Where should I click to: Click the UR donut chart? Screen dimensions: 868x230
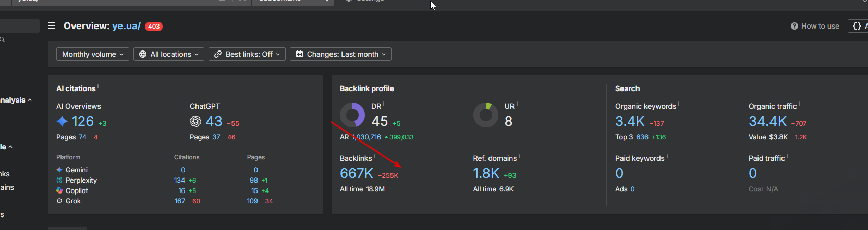click(486, 114)
